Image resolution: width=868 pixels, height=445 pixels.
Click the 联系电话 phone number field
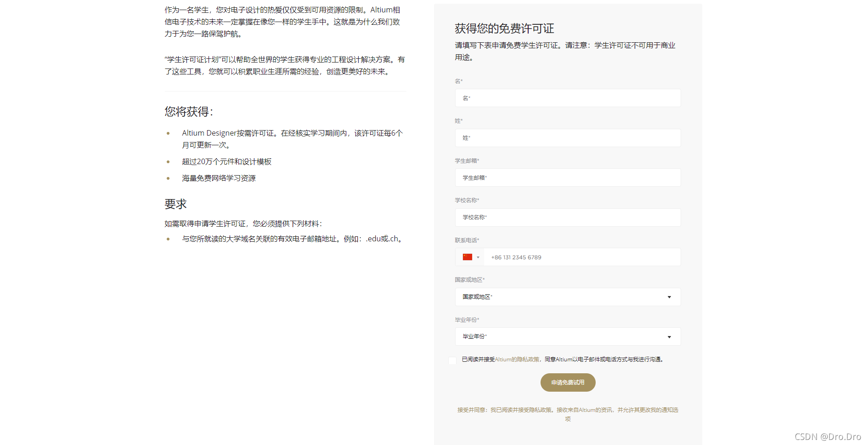582,257
